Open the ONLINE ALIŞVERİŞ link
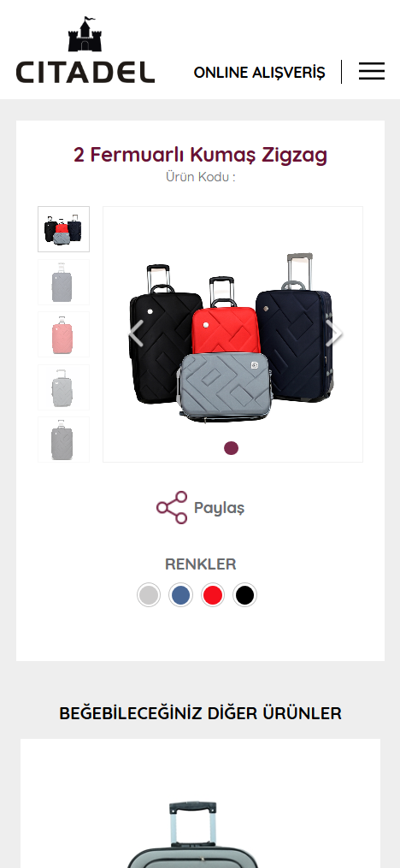 tap(260, 73)
